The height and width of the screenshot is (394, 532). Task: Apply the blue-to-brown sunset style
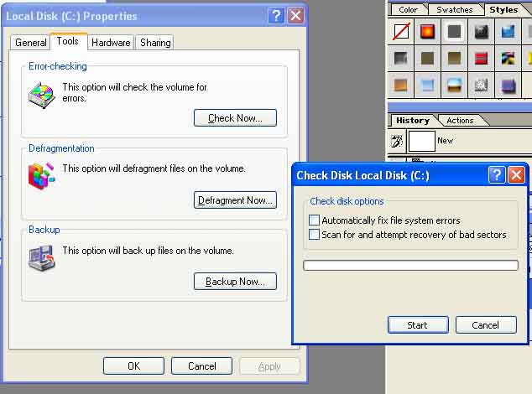coord(454,85)
